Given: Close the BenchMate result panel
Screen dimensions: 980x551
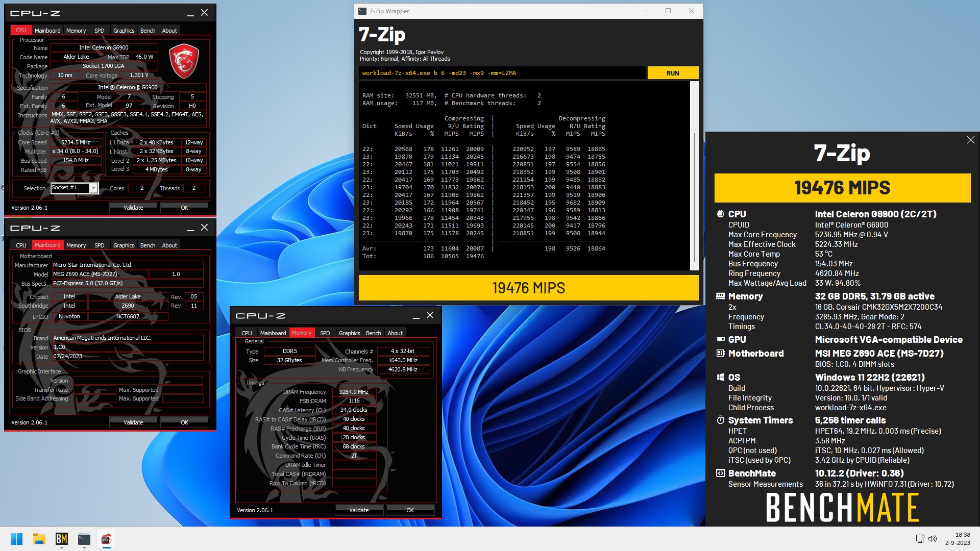Looking at the screenshot, I should coord(970,140).
